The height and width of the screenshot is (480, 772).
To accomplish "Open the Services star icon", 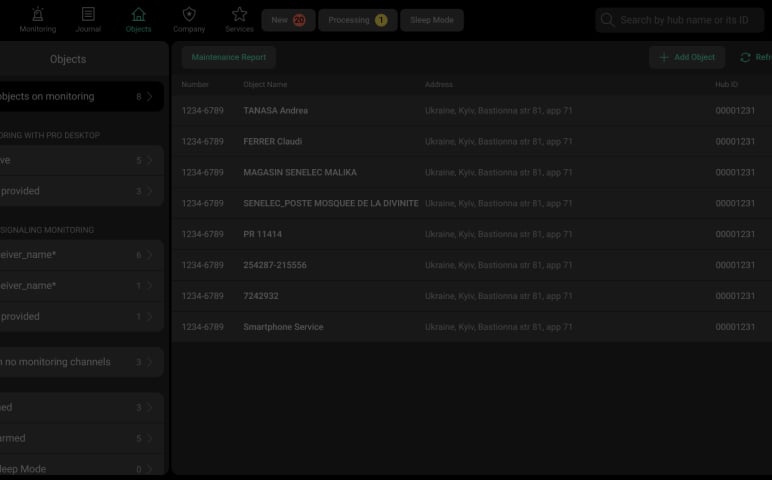I will [239, 14].
